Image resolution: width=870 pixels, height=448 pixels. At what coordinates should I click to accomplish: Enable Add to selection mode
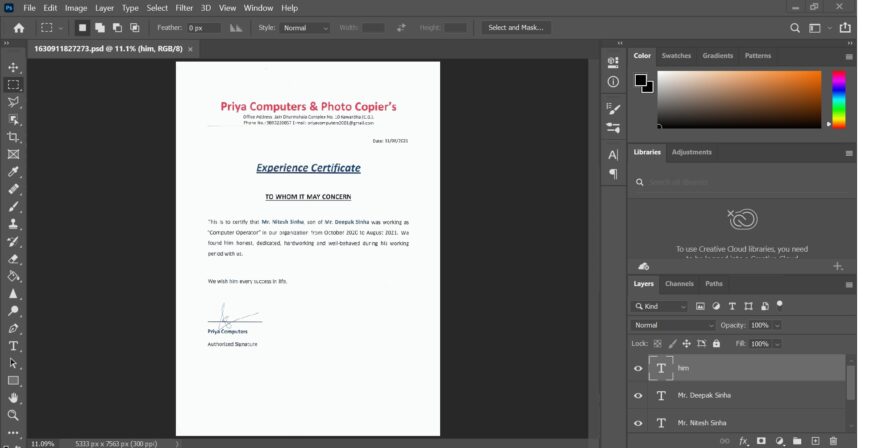[x=100, y=28]
